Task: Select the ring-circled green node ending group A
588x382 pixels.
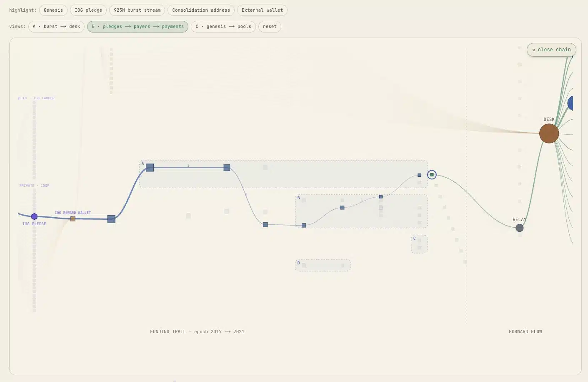Action: click(432, 175)
